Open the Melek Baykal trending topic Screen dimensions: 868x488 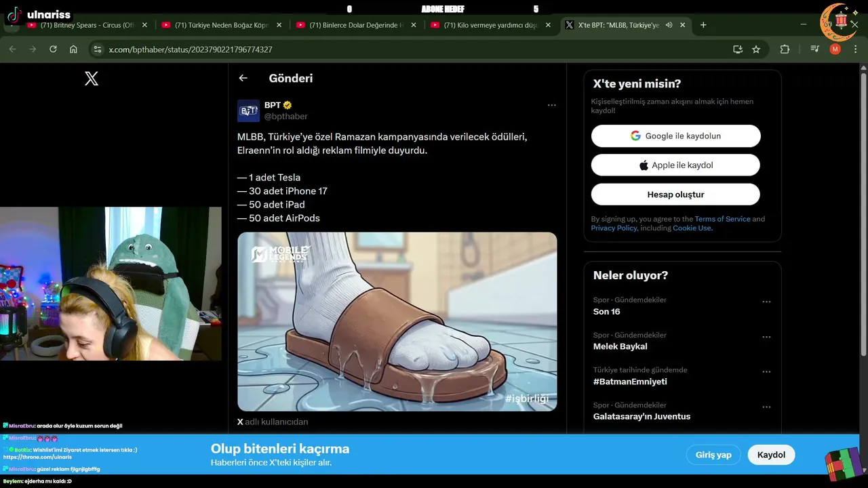pos(620,346)
